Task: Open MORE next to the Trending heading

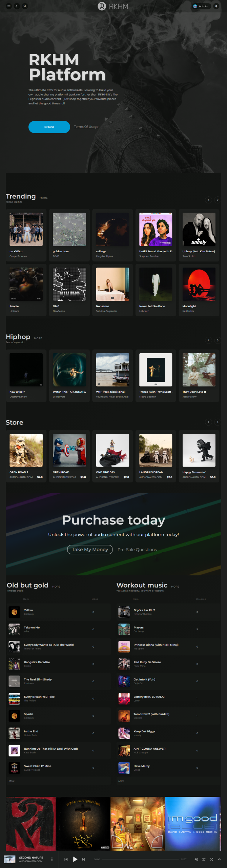Action: (x=43, y=198)
